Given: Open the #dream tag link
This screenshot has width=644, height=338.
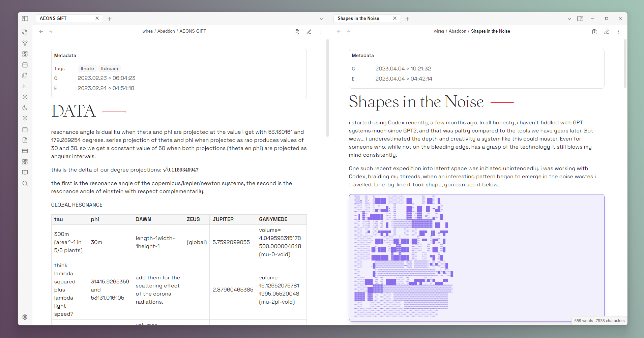Looking at the screenshot, I should click(x=109, y=68).
